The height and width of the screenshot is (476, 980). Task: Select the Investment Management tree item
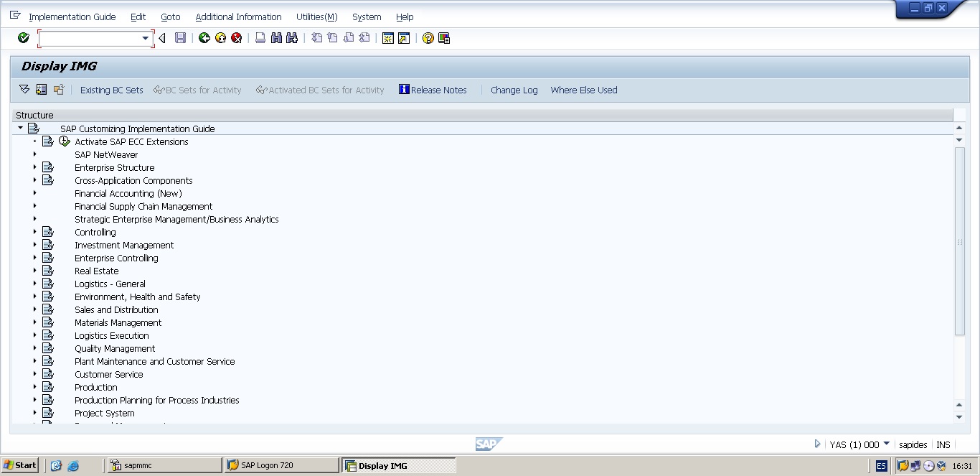124,245
